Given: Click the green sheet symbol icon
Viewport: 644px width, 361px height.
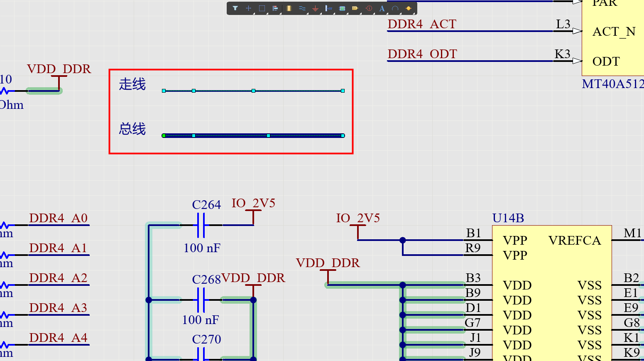Looking at the screenshot, I should pyautogui.click(x=342, y=8).
